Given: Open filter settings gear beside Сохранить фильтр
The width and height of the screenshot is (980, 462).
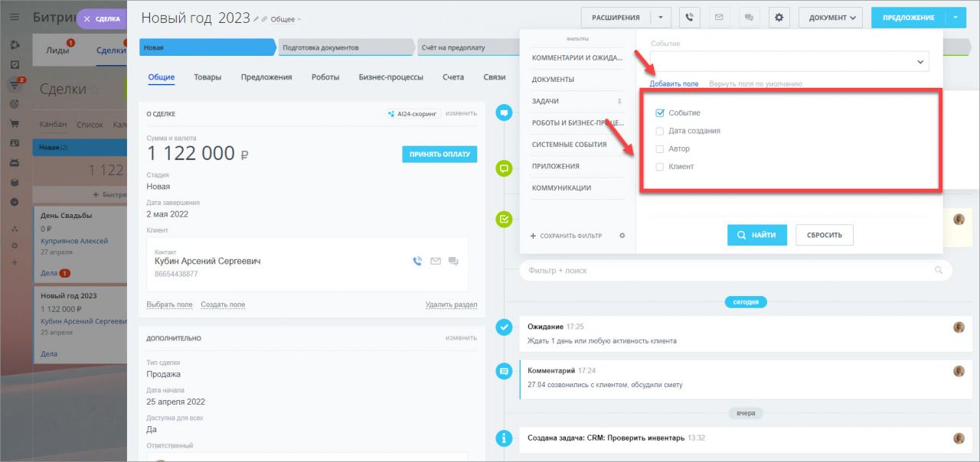Looking at the screenshot, I should coord(622,236).
